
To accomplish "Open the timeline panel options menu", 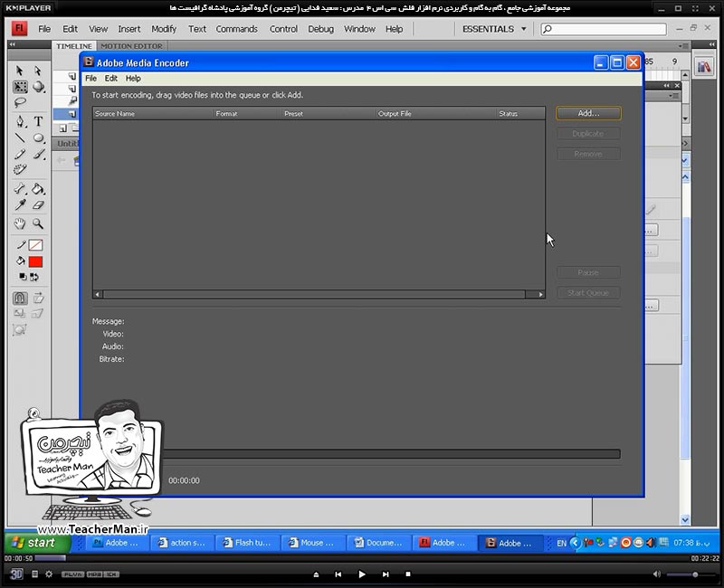I will pos(683,46).
